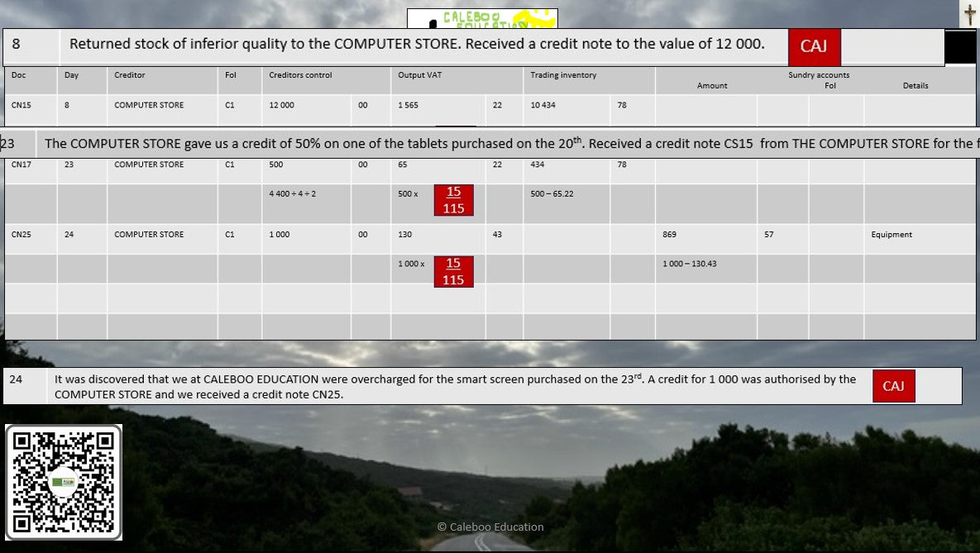
Task: Click the '500 x' multiplier text
Action: 408,193
